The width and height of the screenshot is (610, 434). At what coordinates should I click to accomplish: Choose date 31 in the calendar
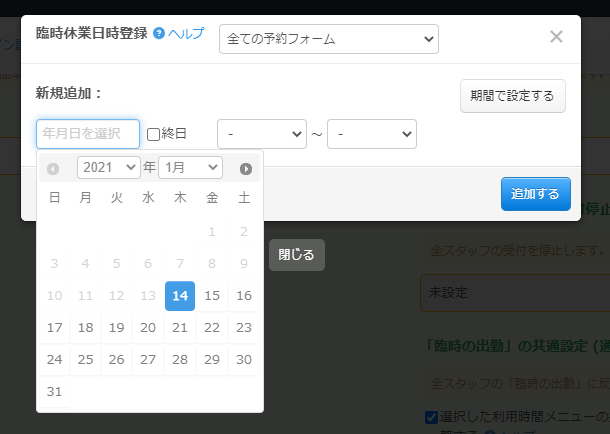[54, 391]
